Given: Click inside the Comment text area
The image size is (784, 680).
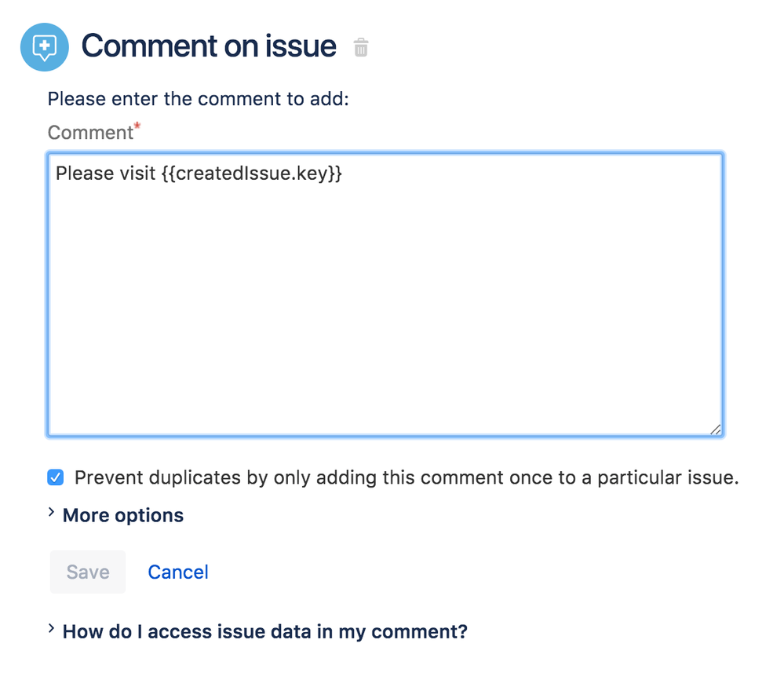Looking at the screenshot, I should tap(385, 298).
